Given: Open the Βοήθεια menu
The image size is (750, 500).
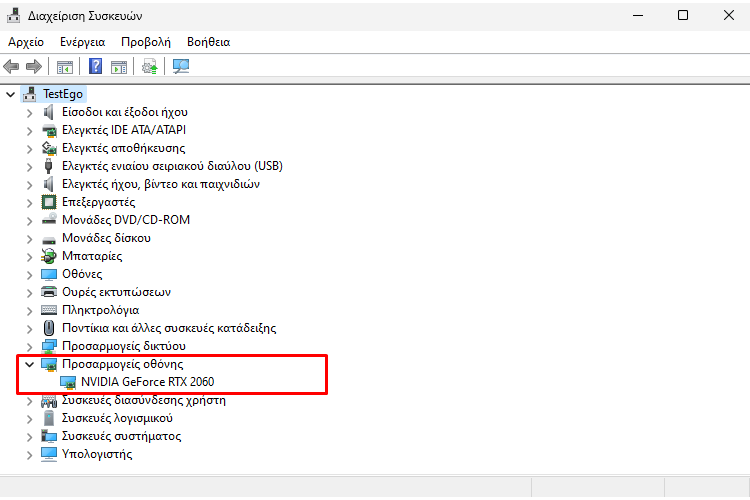Looking at the screenshot, I should [x=209, y=42].
